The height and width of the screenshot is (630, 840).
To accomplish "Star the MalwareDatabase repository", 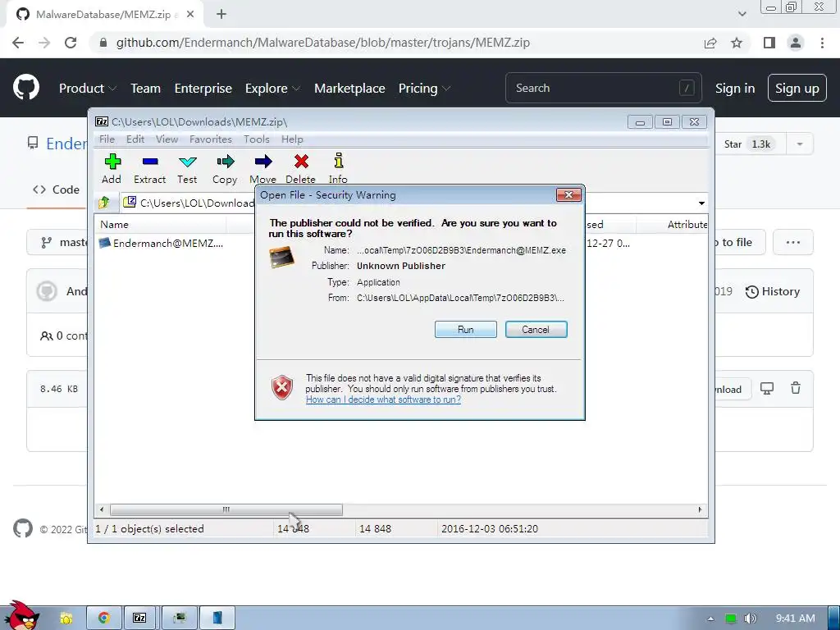I will tap(748, 144).
